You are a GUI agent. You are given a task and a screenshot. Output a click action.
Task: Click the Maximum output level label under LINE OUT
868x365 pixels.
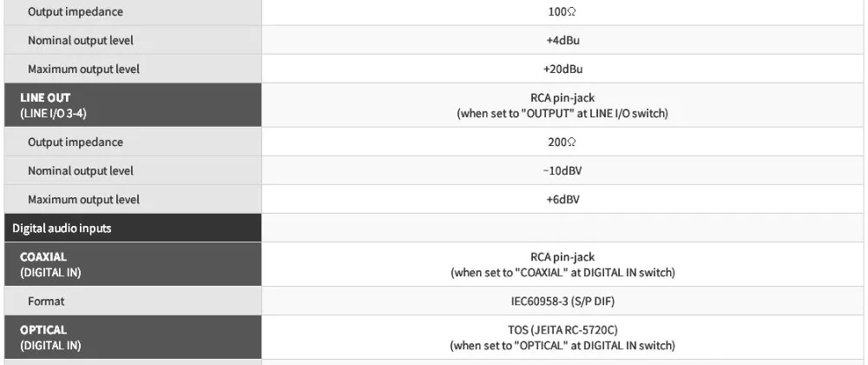point(83,200)
